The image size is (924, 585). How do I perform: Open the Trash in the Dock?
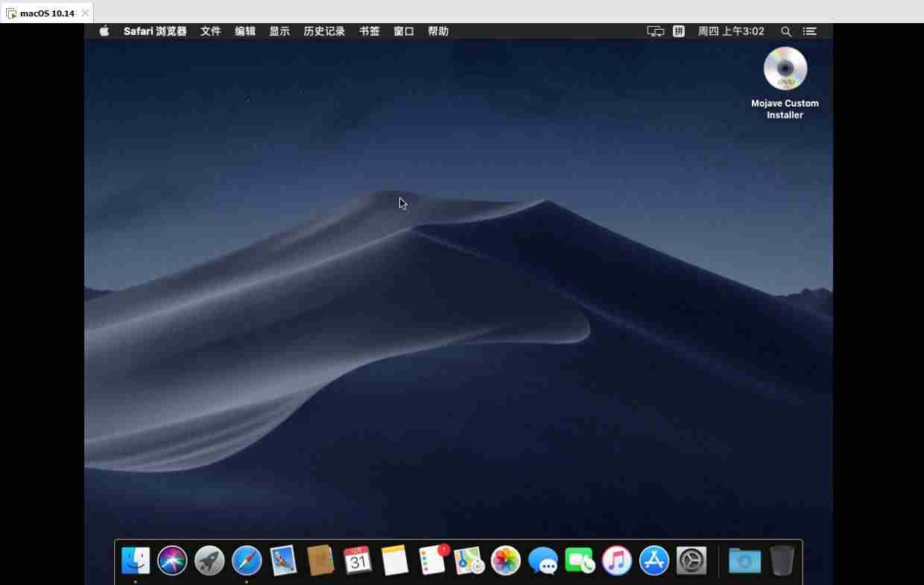(782, 560)
